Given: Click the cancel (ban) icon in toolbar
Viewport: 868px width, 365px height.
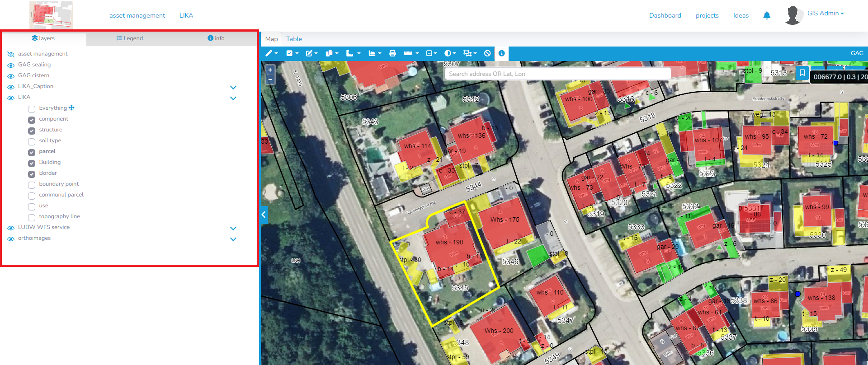Looking at the screenshot, I should 487,53.
